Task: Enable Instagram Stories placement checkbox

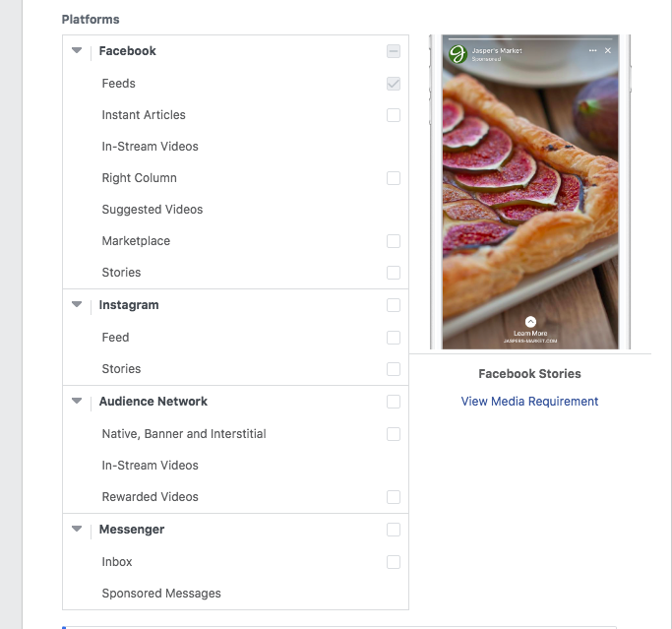Action: tap(394, 369)
